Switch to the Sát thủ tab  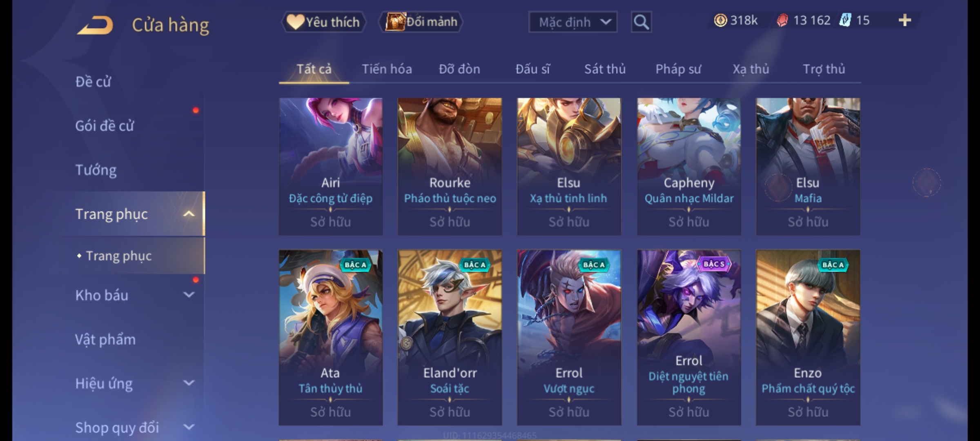605,69
